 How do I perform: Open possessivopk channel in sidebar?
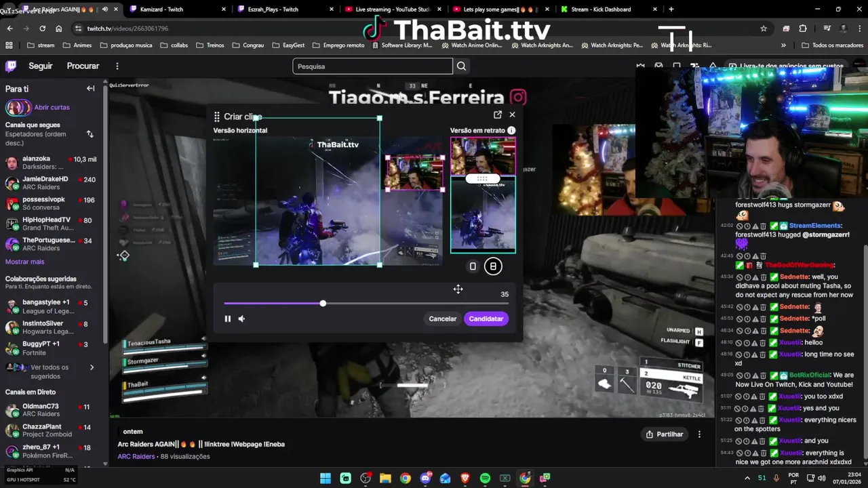(51, 203)
